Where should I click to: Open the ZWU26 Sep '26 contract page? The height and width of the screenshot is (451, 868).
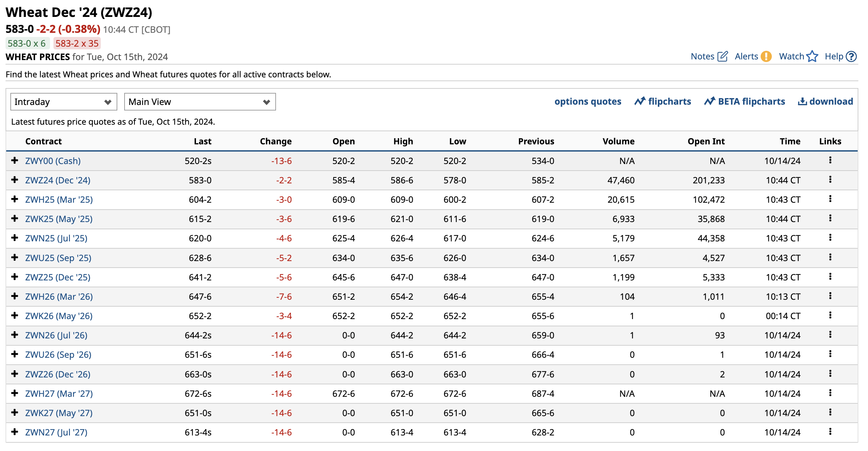(58, 354)
